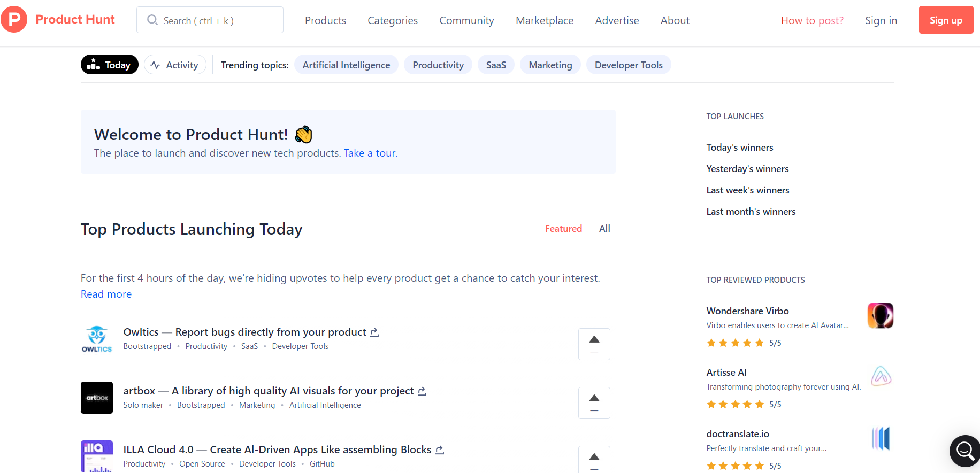This screenshot has width=980, height=473.
Task: Click the Artisse AI star rating
Action: pyautogui.click(x=736, y=405)
